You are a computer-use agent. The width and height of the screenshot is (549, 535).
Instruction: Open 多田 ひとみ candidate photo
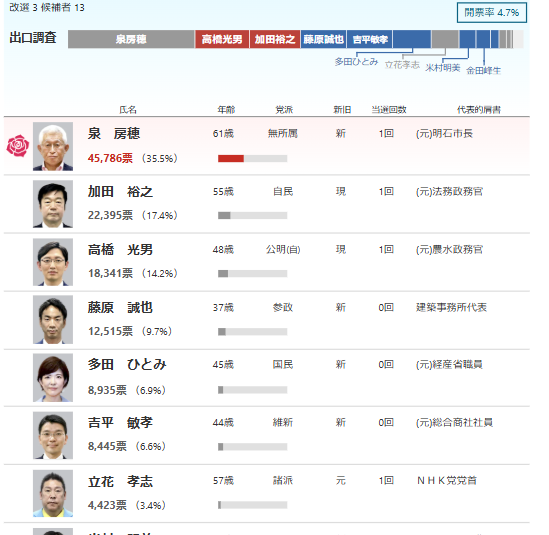point(53,378)
